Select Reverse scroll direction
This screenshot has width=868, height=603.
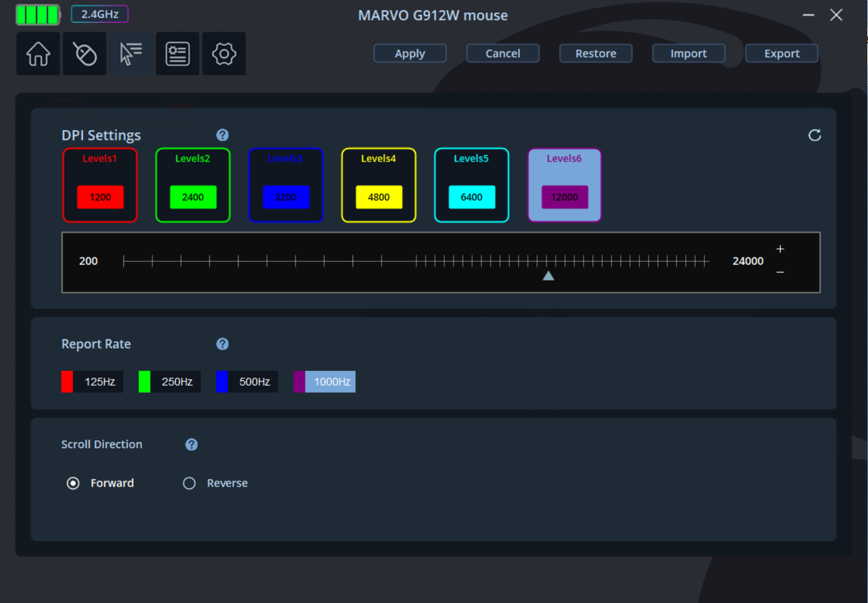coord(190,484)
